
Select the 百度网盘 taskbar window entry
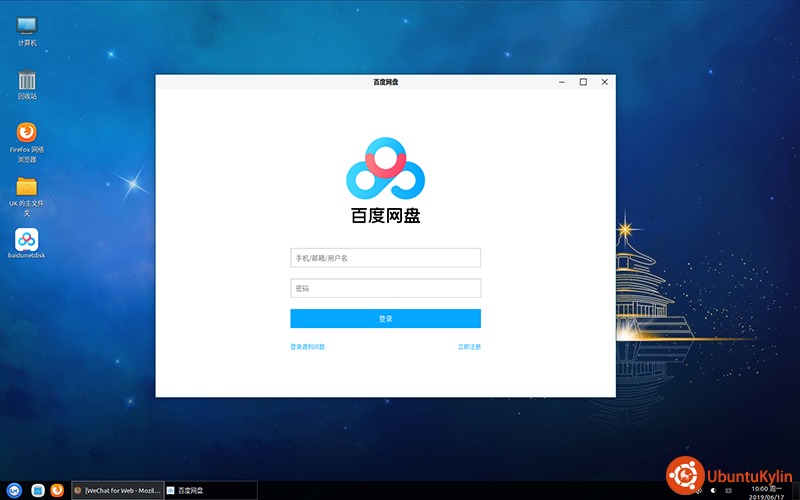210,490
